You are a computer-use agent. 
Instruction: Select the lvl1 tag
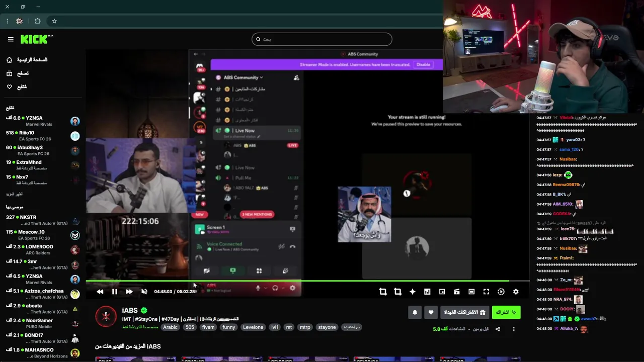275,327
